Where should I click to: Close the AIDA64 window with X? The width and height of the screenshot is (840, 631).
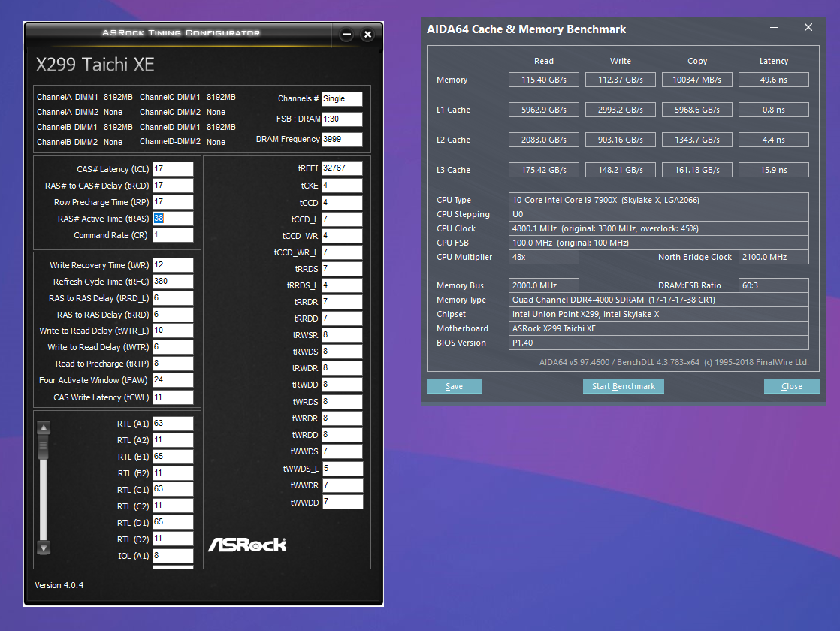pyautogui.click(x=808, y=27)
